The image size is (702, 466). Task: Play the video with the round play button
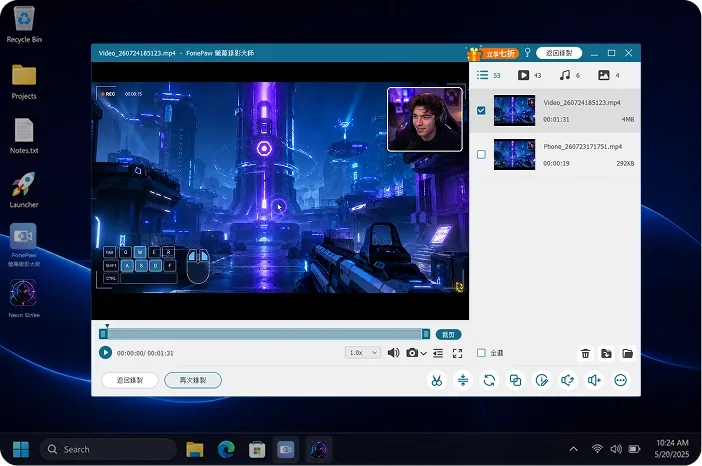pyautogui.click(x=105, y=353)
